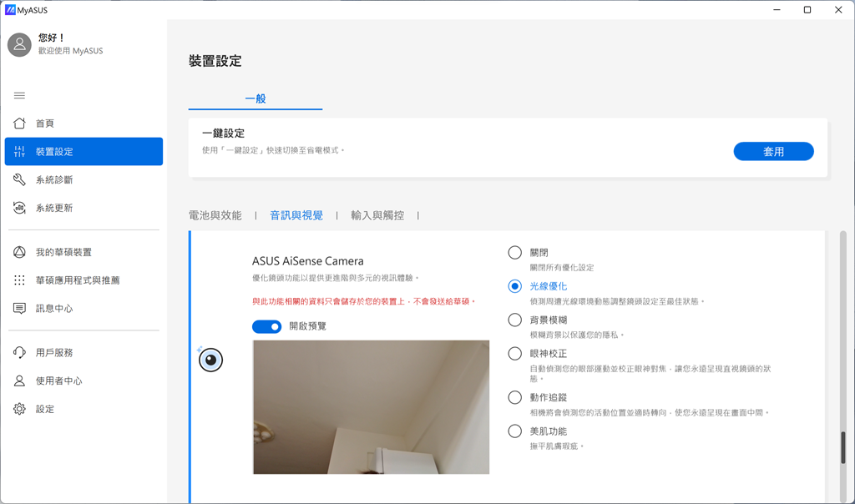Click the user profile avatar
This screenshot has width=855, height=504.
pos(20,45)
